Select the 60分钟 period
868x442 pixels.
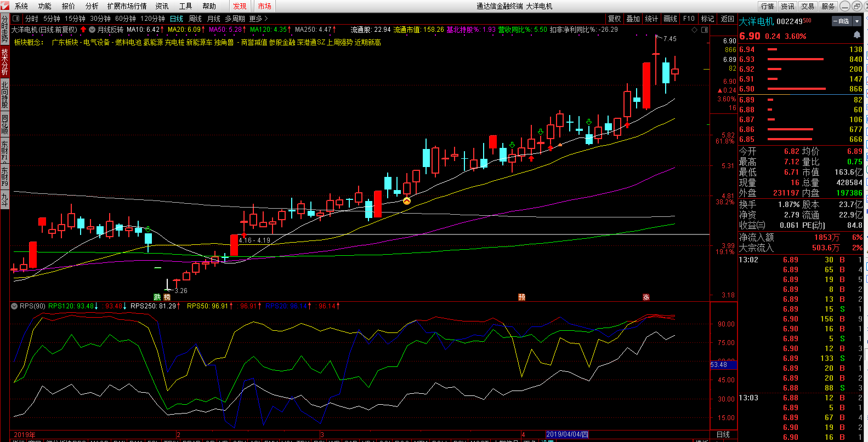coord(126,19)
